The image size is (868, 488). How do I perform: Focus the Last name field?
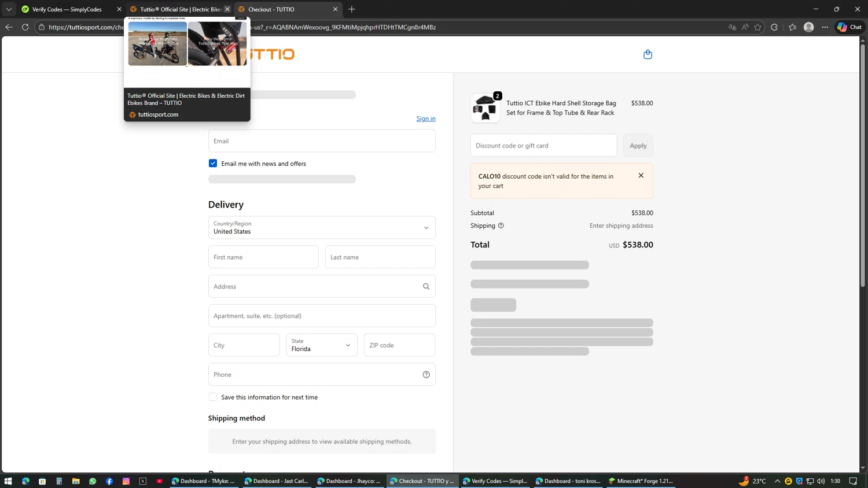point(380,257)
